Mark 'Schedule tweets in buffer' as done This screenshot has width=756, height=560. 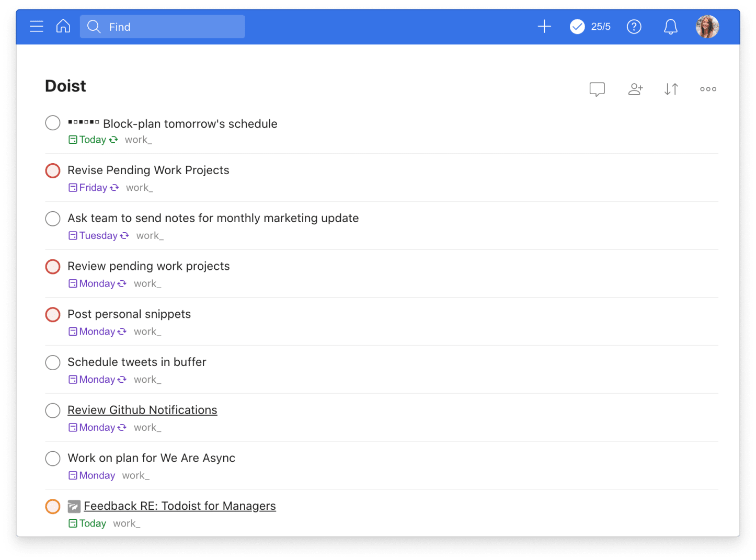(52, 362)
